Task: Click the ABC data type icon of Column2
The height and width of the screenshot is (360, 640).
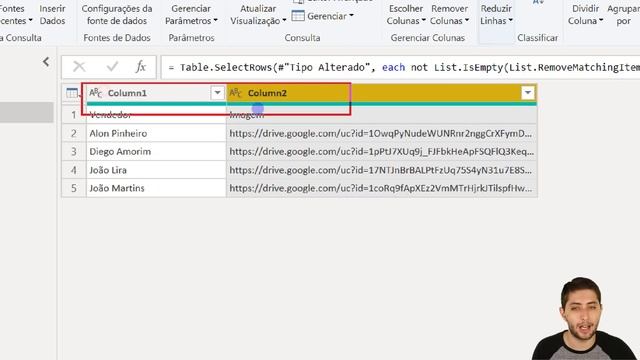Action: coord(236,93)
